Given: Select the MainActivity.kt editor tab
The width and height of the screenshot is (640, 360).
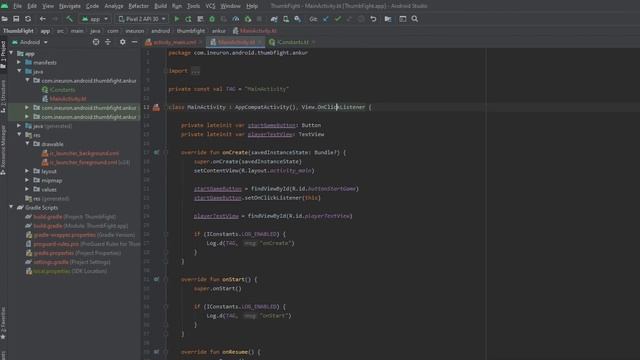Looking at the screenshot, I should [x=236, y=42].
